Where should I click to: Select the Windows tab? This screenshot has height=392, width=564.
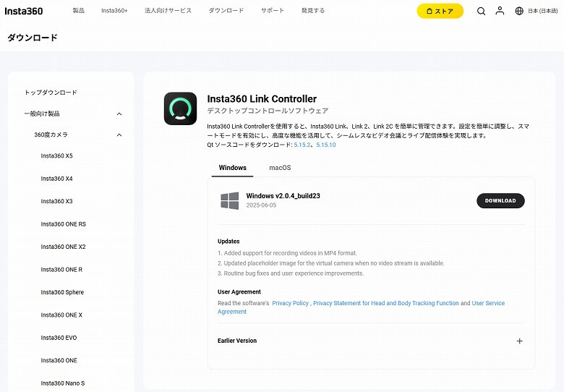(232, 168)
